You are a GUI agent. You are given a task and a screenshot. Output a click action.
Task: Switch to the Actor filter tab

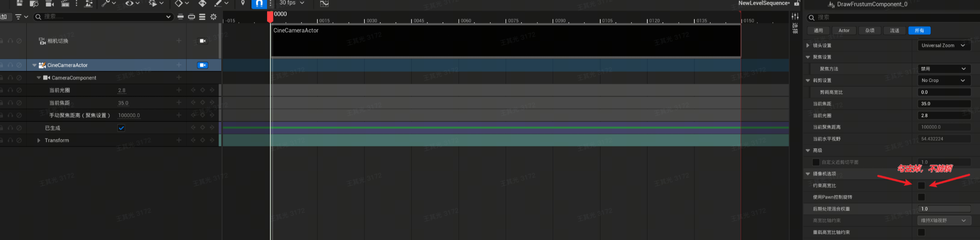(844, 30)
